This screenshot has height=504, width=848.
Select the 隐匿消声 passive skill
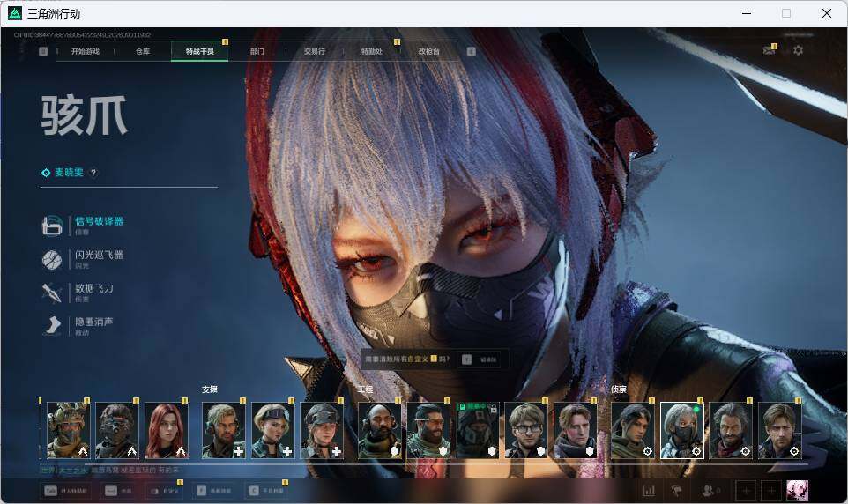click(x=78, y=326)
